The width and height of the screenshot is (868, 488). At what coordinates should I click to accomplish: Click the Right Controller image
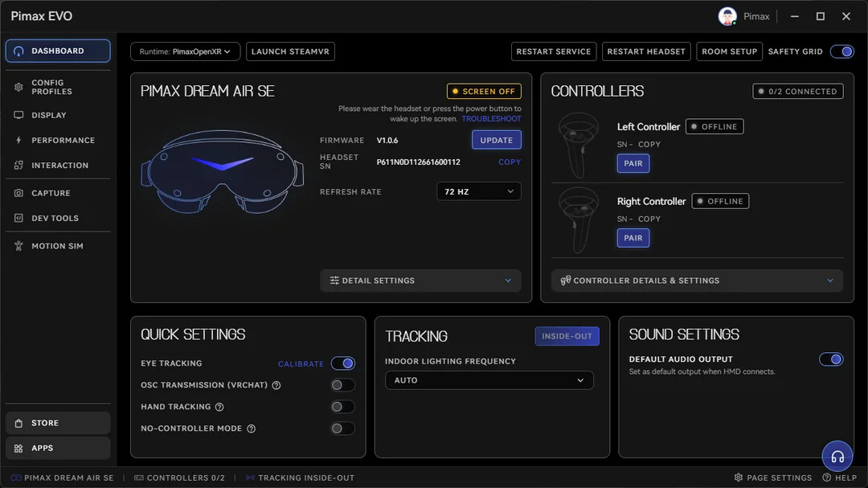tap(579, 220)
